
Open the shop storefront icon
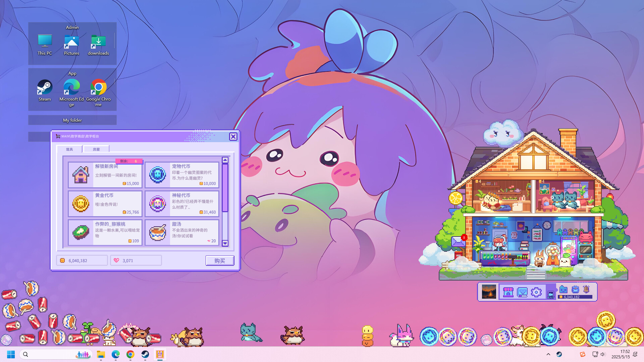(x=508, y=292)
